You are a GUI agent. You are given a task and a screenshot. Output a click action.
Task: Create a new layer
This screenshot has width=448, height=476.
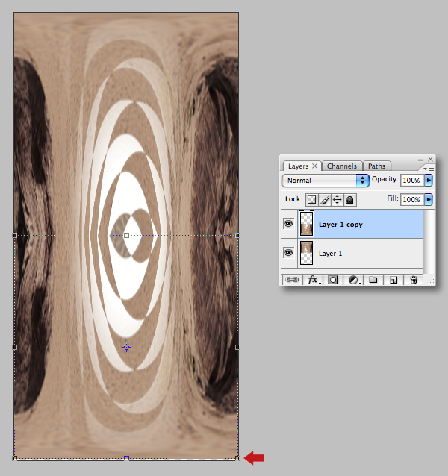[393, 280]
